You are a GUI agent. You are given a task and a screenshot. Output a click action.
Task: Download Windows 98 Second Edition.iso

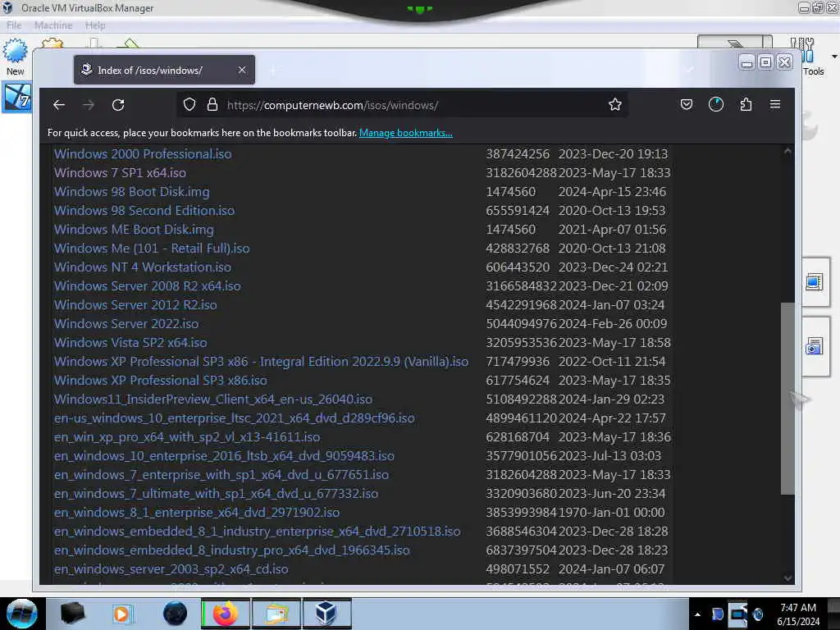pos(144,211)
